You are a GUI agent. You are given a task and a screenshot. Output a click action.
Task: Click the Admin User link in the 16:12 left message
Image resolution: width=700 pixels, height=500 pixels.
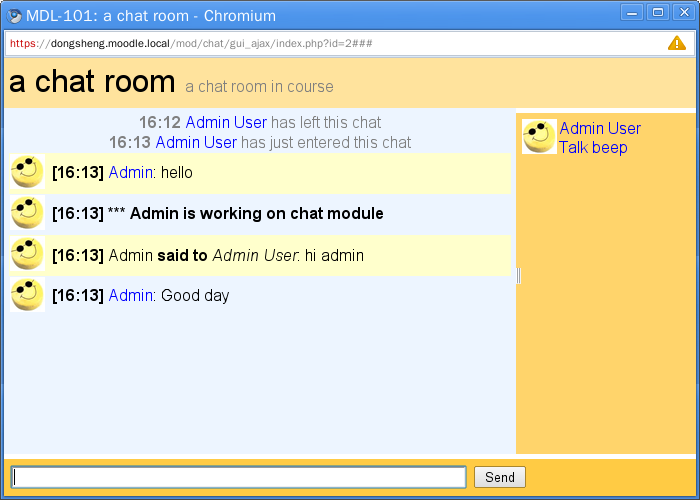click(x=226, y=122)
